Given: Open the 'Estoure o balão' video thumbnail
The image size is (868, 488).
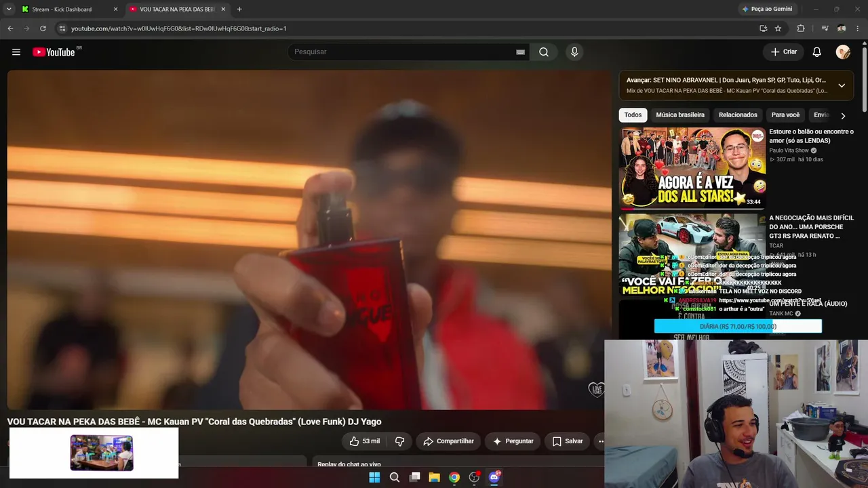Looking at the screenshot, I should tap(692, 168).
